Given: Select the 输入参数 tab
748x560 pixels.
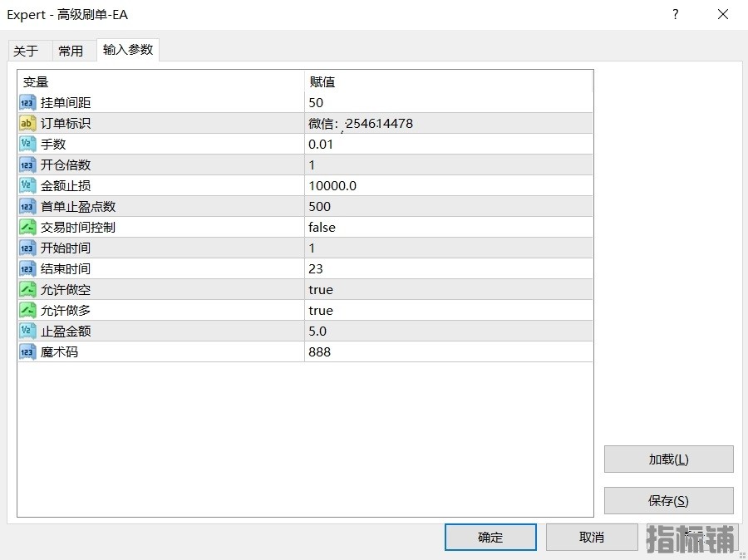Looking at the screenshot, I should coord(128,50).
